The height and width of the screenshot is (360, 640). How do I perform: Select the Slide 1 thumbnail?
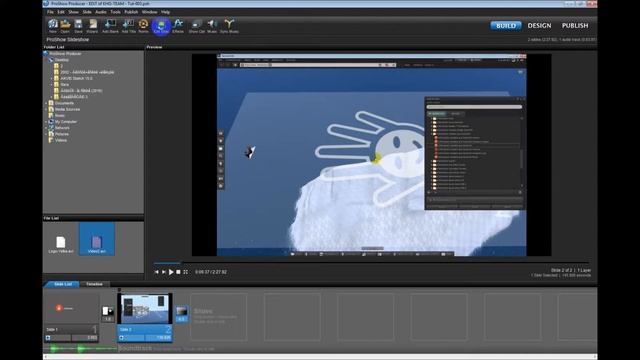[x=71, y=308]
